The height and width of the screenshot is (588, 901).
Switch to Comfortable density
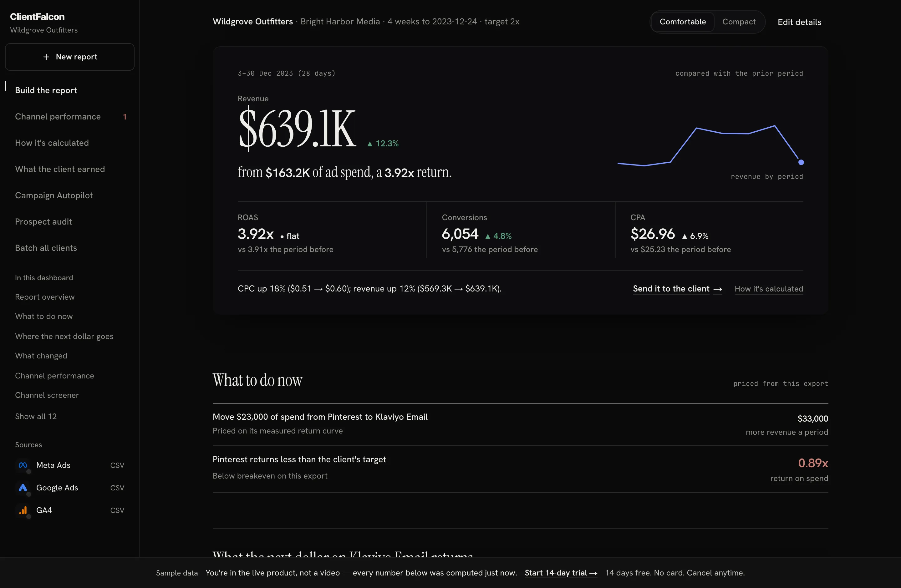[x=683, y=22]
